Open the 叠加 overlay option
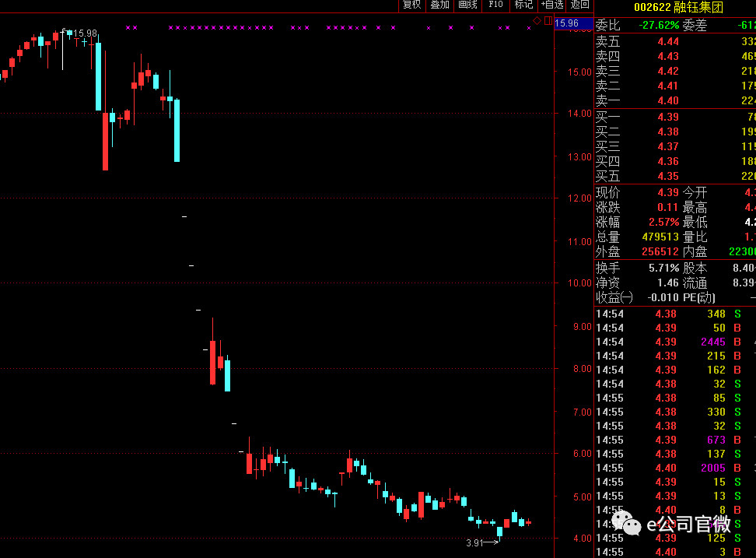 [439, 5]
